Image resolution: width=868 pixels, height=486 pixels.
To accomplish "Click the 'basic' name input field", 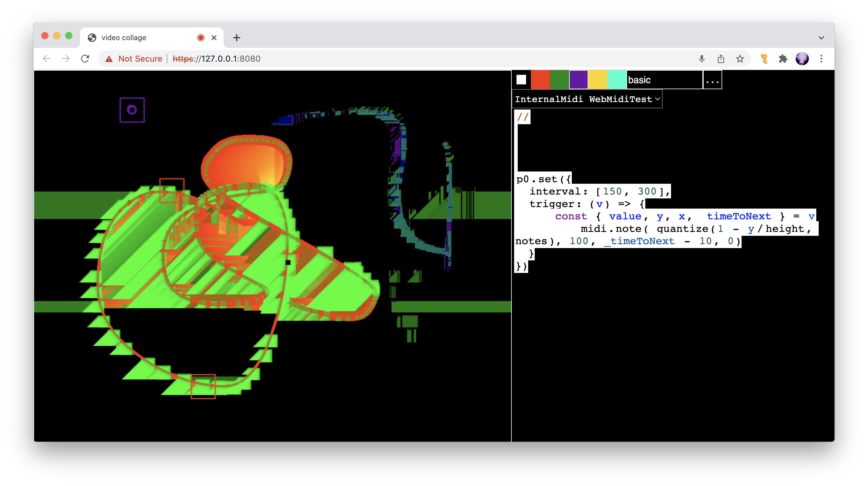I will [x=664, y=80].
